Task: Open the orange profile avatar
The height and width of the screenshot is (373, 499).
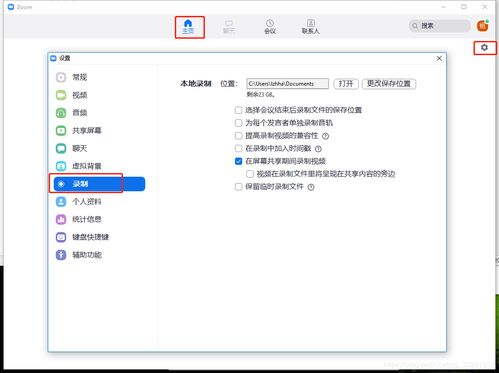Action: [483, 26]
